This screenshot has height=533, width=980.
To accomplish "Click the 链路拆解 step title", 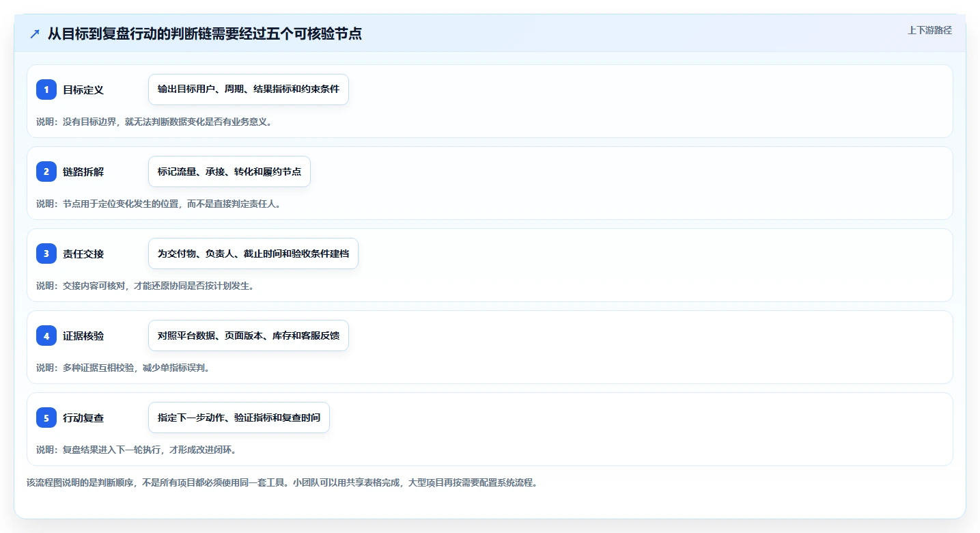I will pos(83,172).
